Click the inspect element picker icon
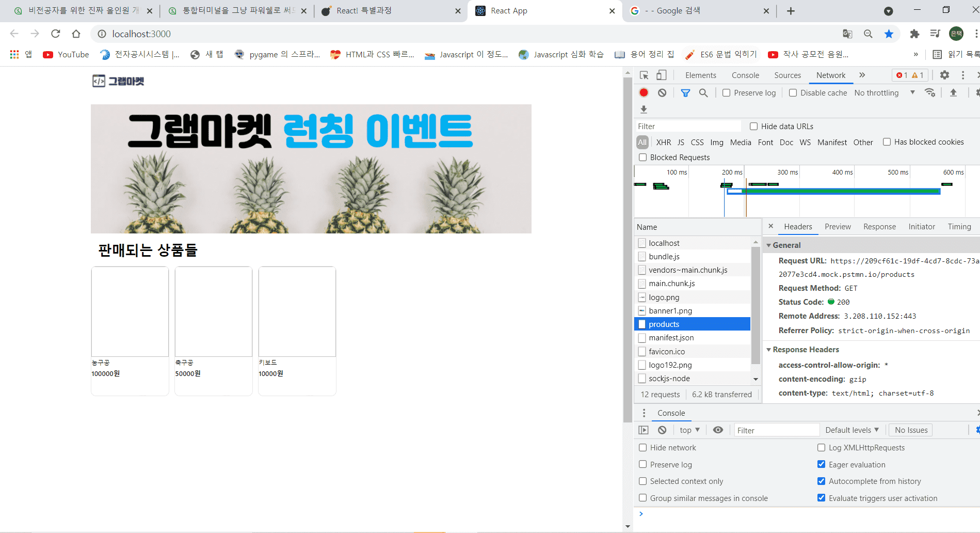This screenshot has height=533, width=980. point(644,75)
